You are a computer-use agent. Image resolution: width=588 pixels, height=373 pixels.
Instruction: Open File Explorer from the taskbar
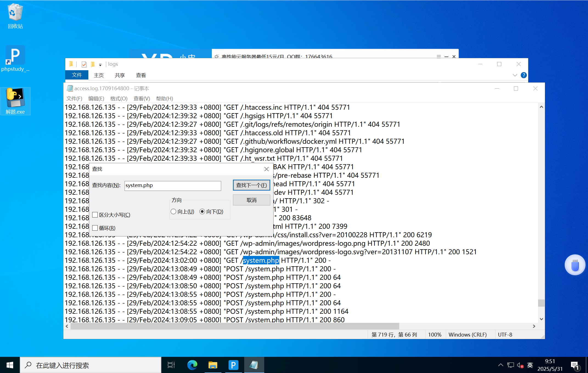tap(213, 365)
